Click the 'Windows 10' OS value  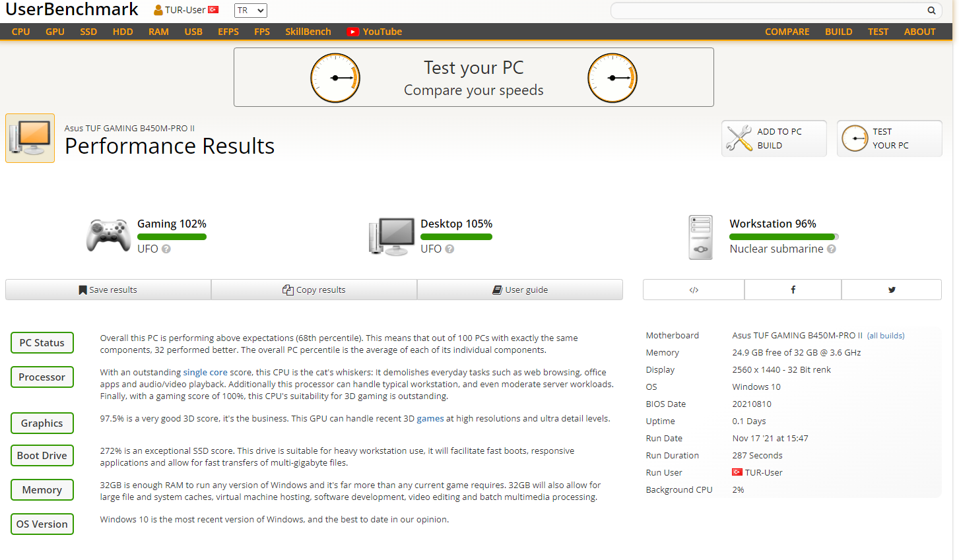point(756,387)
